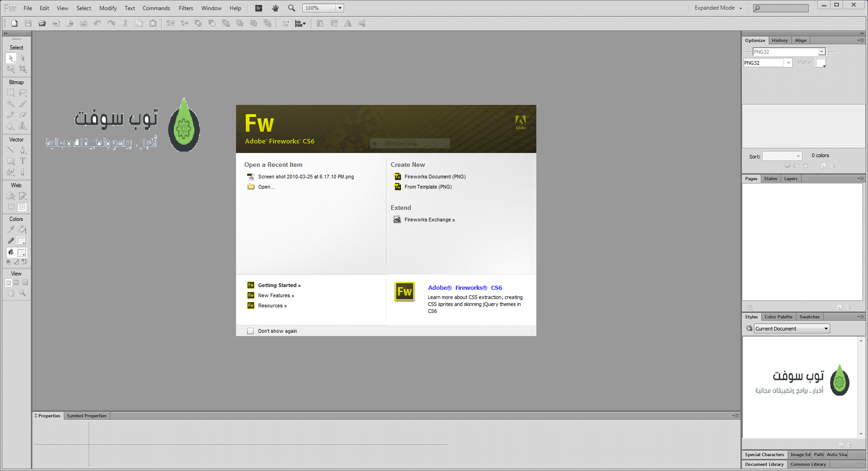Viewport: 868px width, 471px height.
Task: Select the Zoom tool in View section
Action: (23, 293)
